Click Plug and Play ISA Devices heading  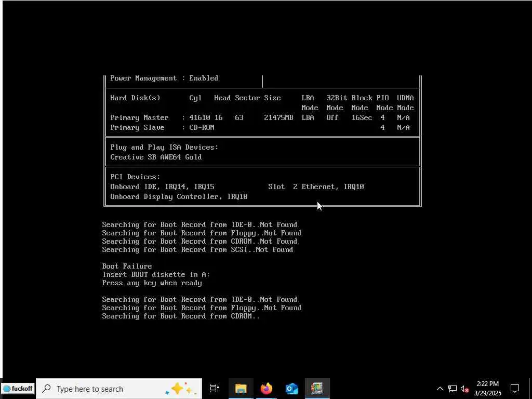click(164, 147)
